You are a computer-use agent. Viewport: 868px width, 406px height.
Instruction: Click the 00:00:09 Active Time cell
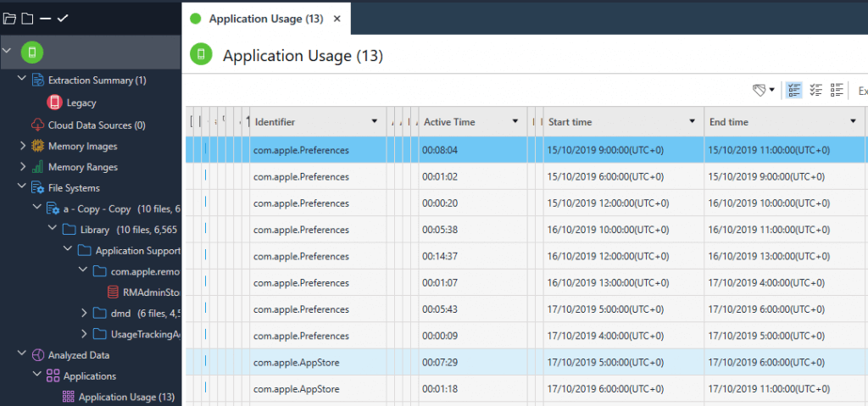tap(473, 336)
